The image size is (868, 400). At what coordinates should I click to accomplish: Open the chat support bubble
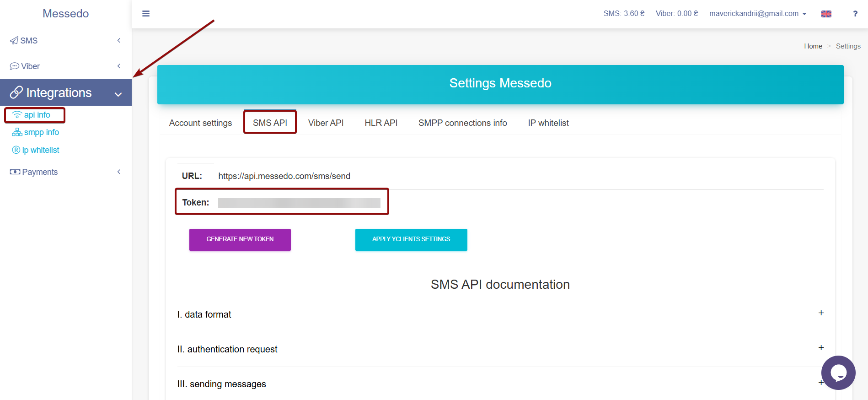pyautogui.click(x=838, y=373)
